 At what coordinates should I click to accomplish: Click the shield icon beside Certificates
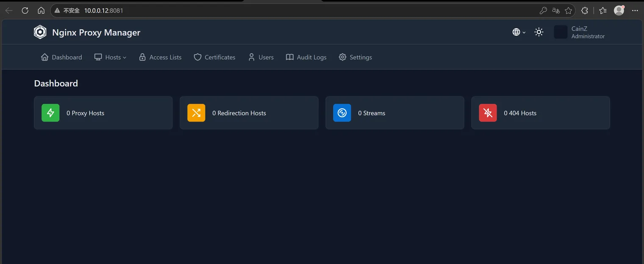(197, 57)
